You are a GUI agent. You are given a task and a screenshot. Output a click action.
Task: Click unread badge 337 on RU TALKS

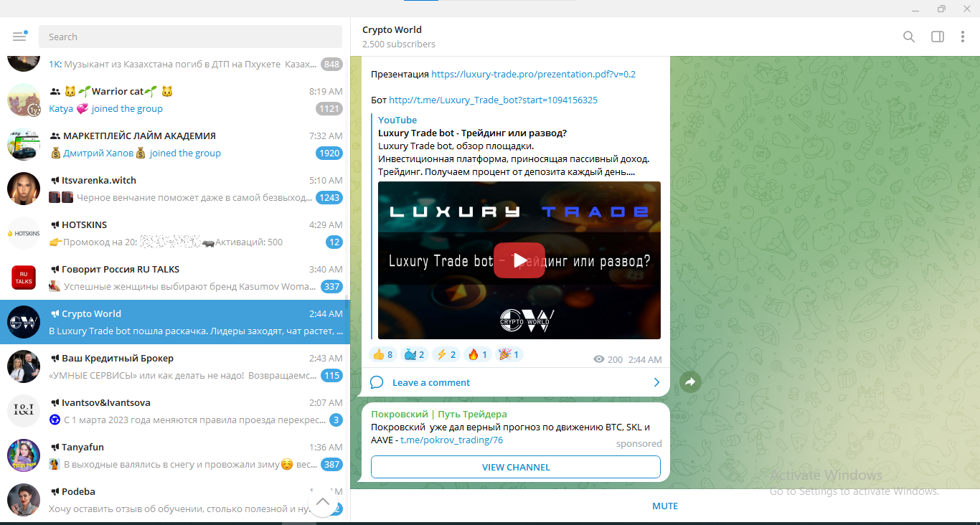[x=331, y=286]
